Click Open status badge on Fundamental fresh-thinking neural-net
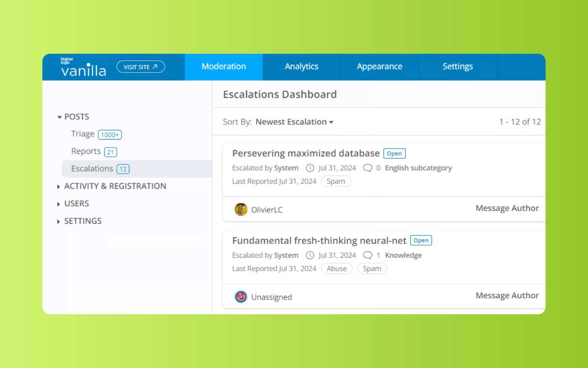 (421, 240)
